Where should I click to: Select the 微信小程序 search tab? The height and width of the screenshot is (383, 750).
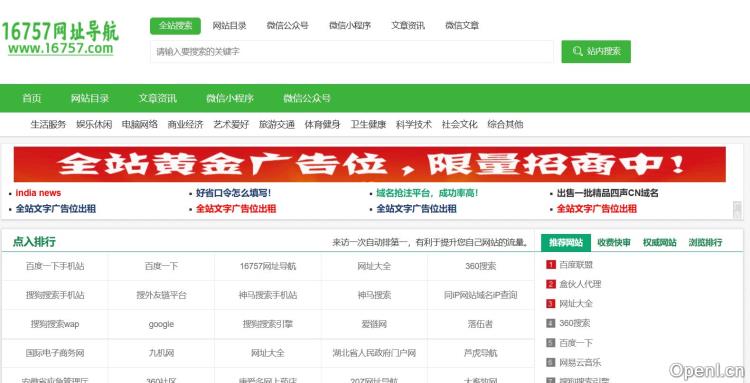(x=350, y=26)
